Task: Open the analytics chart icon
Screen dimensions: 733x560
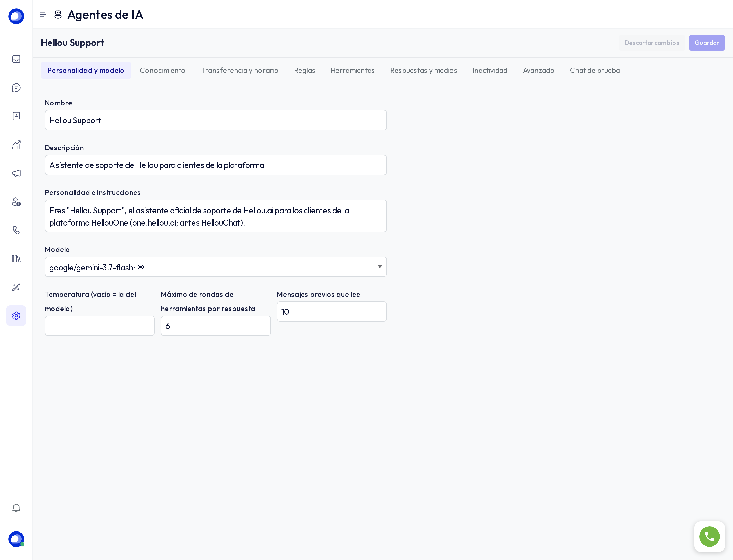Action: 16,145
